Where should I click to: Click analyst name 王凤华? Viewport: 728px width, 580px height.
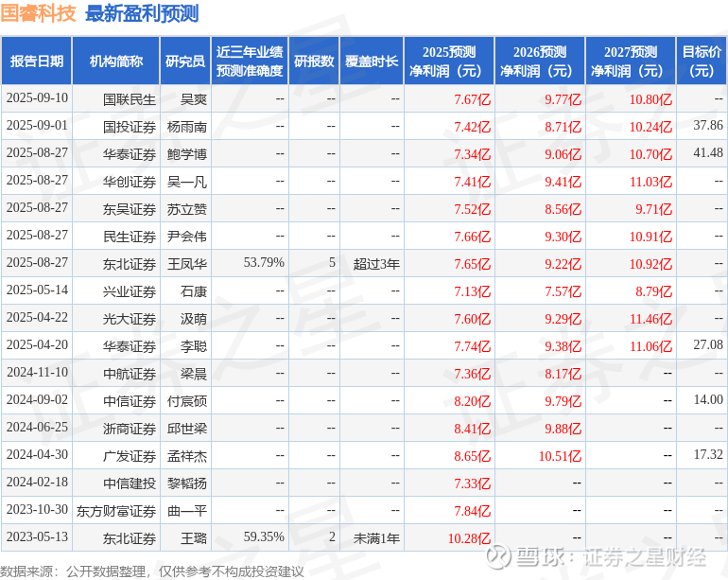pyautogui.click(x=187, y=264)
